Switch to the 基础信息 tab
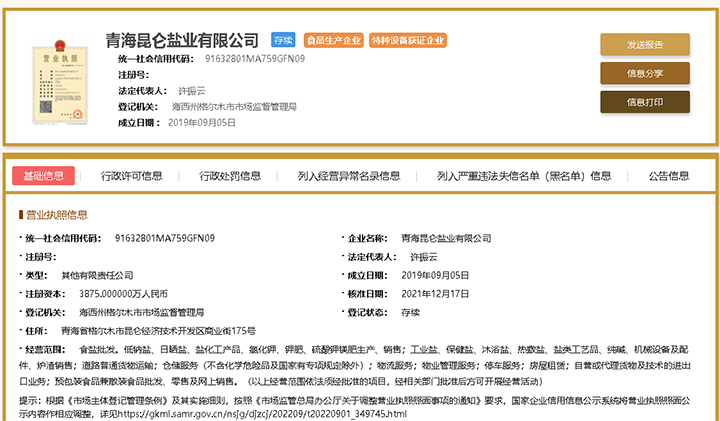This screenshot has width=720, height=421. coord(43,176)
